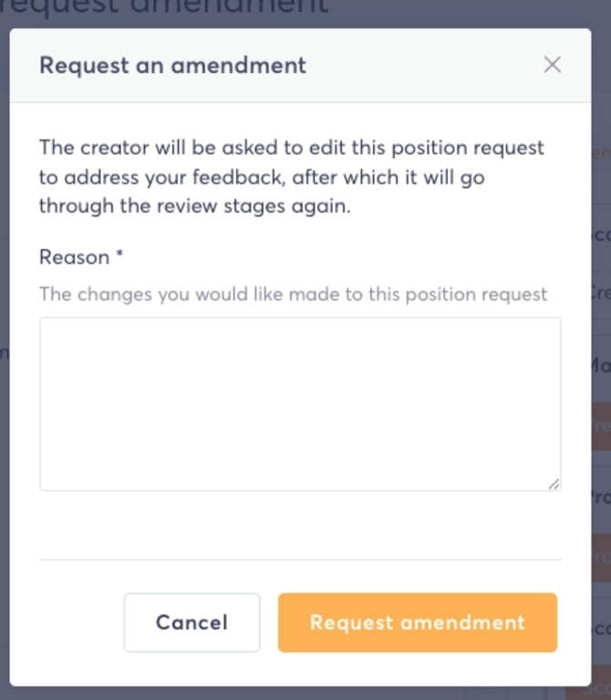Click the "Reason *" field label

click(81, 257)
